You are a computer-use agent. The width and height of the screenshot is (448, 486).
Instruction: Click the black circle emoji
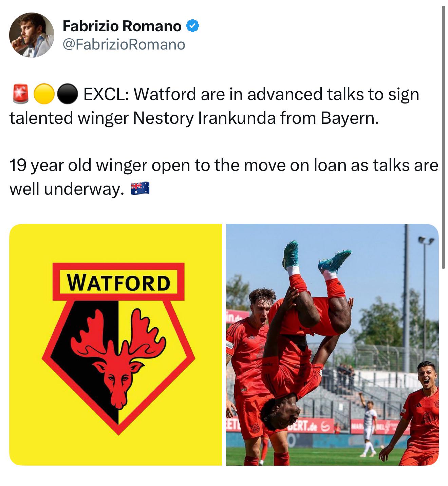tap(67, 94)
